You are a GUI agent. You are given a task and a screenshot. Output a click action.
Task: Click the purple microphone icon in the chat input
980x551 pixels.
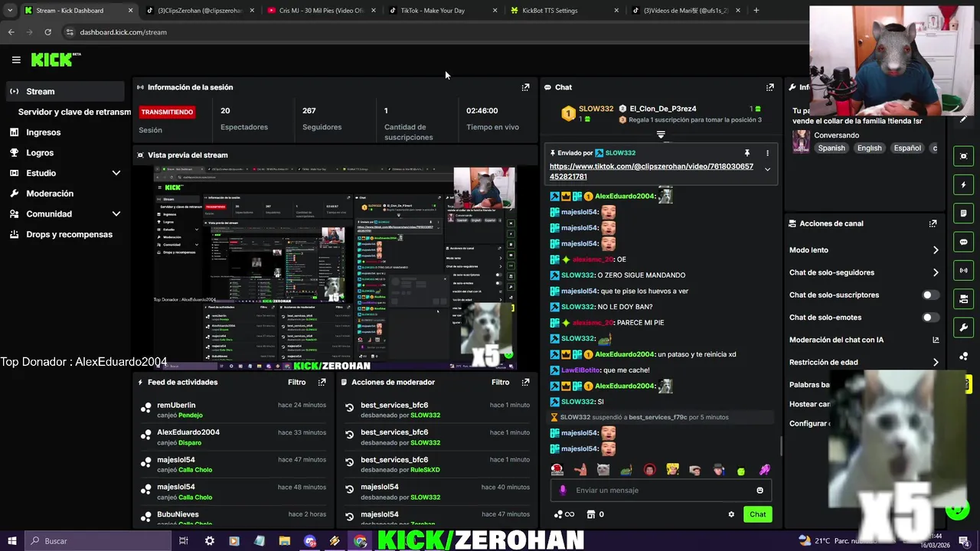click(x=563, y=491)
